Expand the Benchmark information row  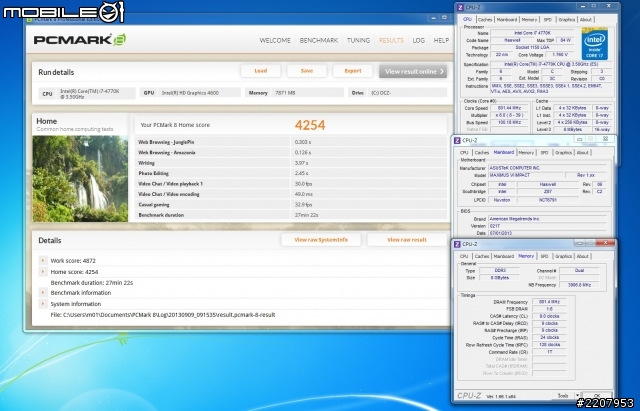pos(43,293)
